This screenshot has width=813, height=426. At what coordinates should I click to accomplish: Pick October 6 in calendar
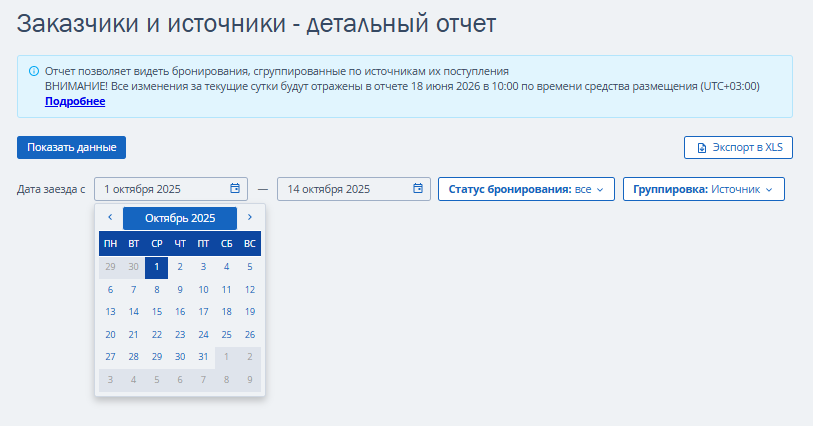coord(110,290)
